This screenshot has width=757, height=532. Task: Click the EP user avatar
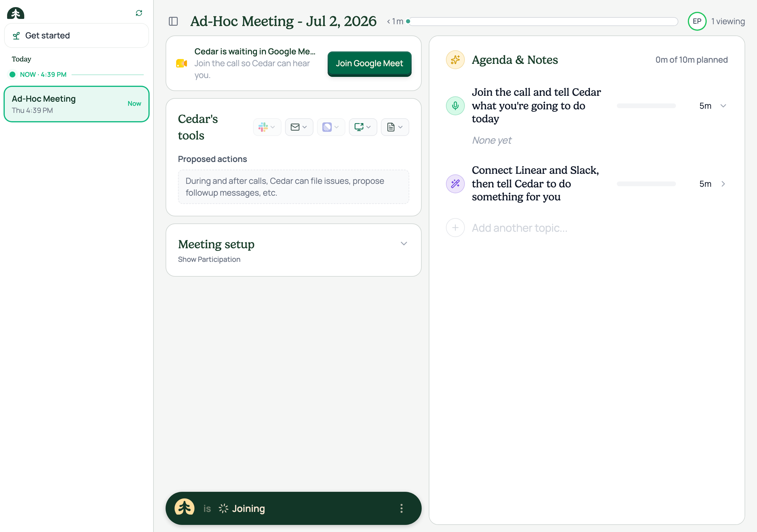[x=697, y=21]
